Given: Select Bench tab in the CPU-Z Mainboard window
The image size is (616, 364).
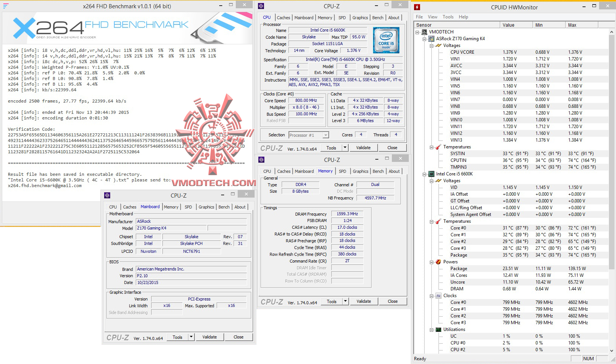Looking at the screenshot, I should click(224, 207).
